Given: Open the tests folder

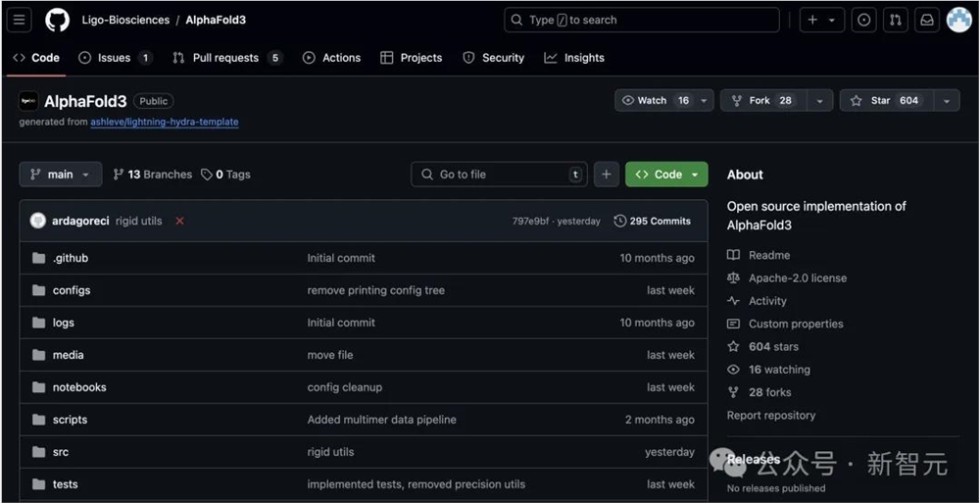Looking at the screenshot, I should tap(65, 484).
